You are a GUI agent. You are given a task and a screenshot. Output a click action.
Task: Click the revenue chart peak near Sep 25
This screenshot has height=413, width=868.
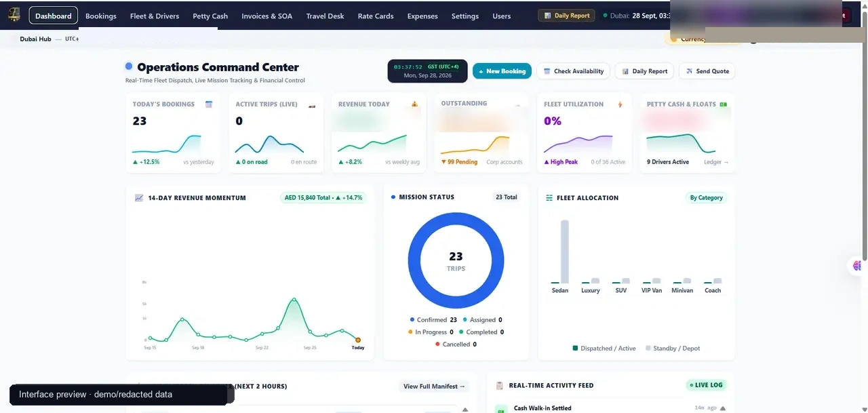pyautogui.click(x=294, y=299)
